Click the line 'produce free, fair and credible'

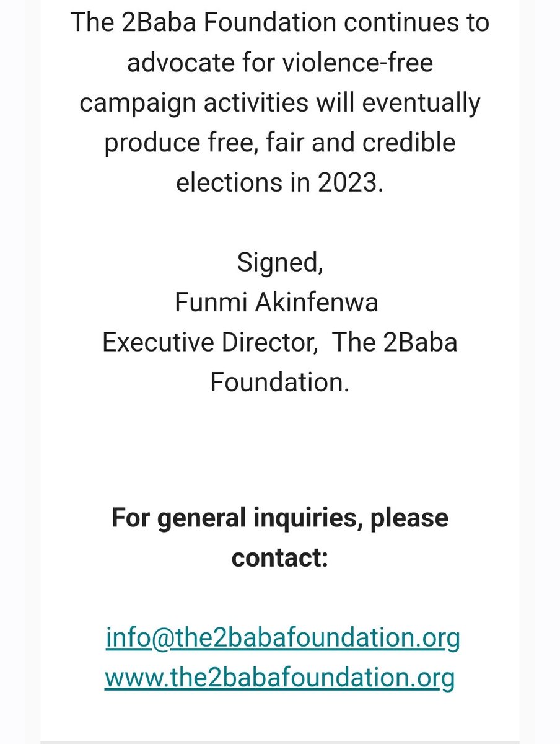[280, 143]
